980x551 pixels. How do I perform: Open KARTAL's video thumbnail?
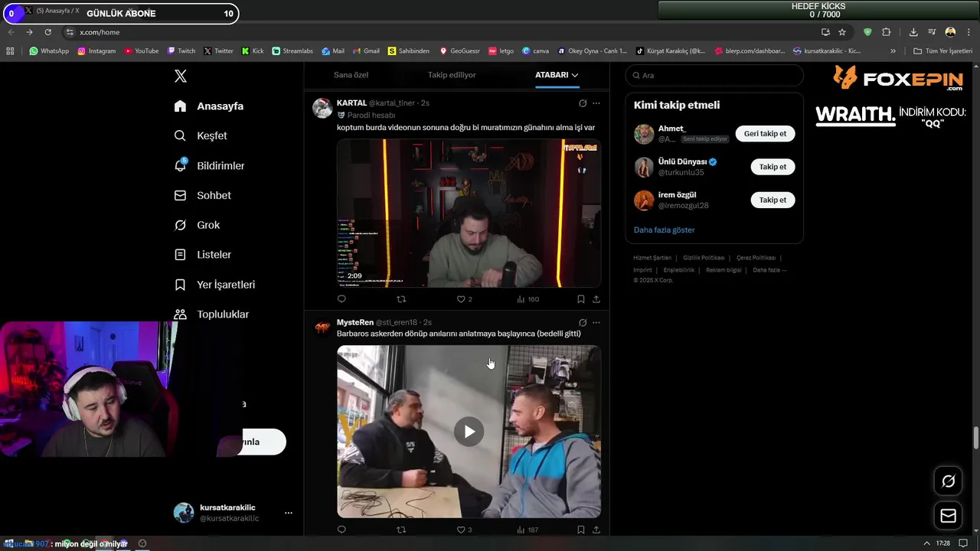pyautogui.click(x=469, y=213)
